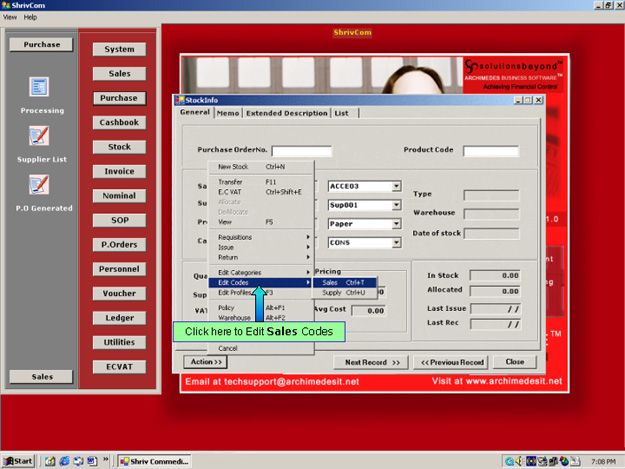Click the Cashbook module button

point(119,123)
